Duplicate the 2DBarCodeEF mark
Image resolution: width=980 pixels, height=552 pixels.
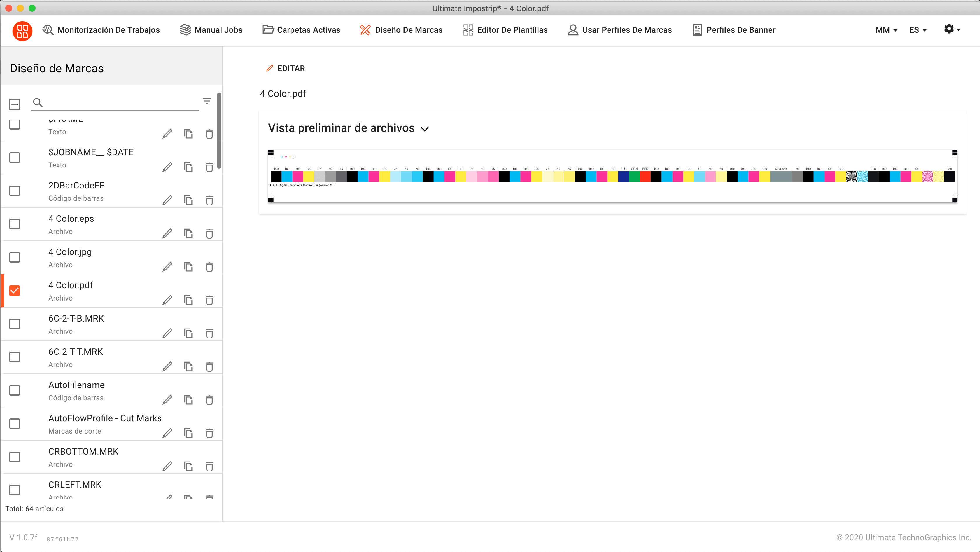pos(188,200)
